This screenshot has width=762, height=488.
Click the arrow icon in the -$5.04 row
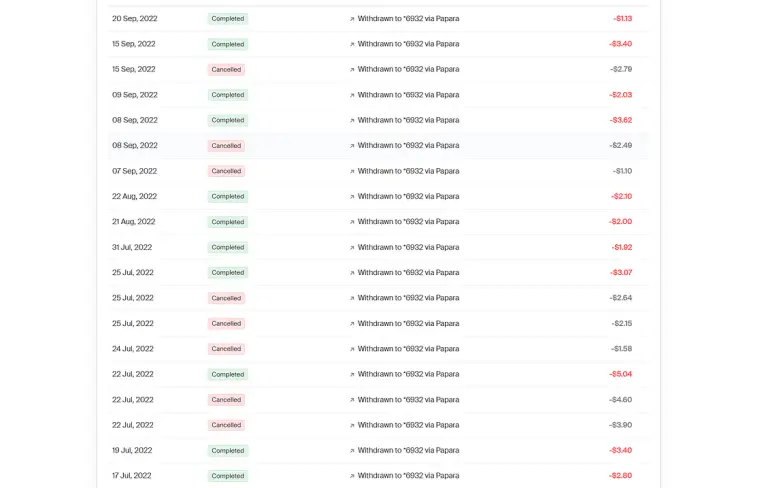352,375
